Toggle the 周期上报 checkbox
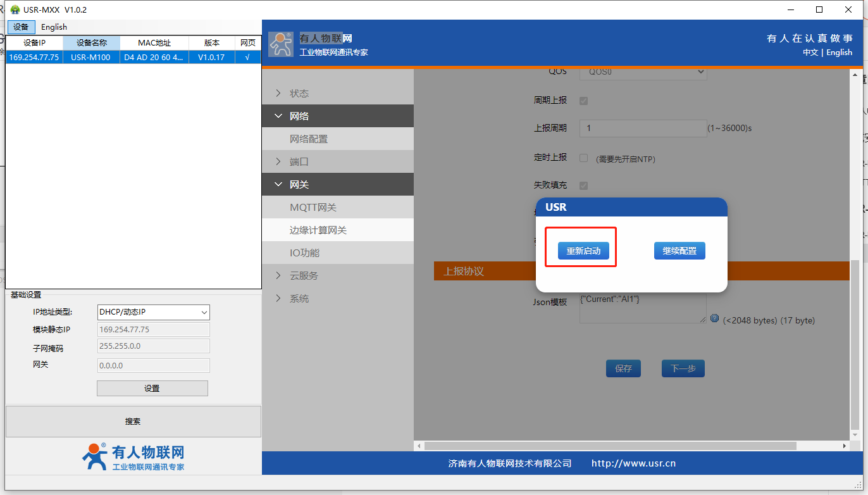This screenshot has height=495, width=868. coord(583,101)
